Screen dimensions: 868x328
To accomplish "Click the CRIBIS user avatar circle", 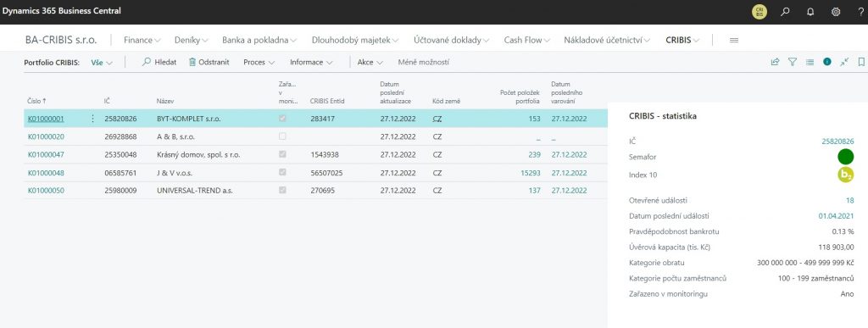I will [759, 12].
